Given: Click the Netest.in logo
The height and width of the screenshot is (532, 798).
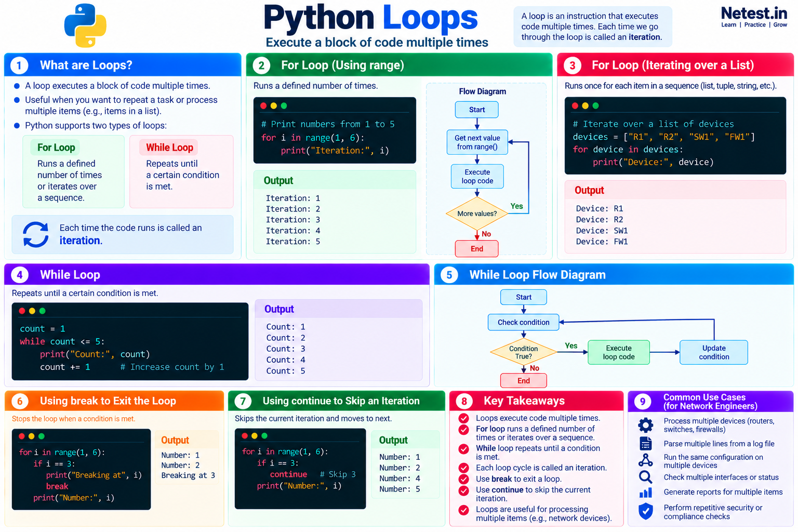Looking at the screenshot, I should (x=754, y=17).
